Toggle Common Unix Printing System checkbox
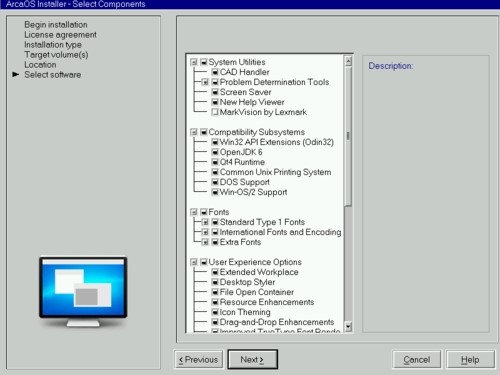 [x=215, y=172]
